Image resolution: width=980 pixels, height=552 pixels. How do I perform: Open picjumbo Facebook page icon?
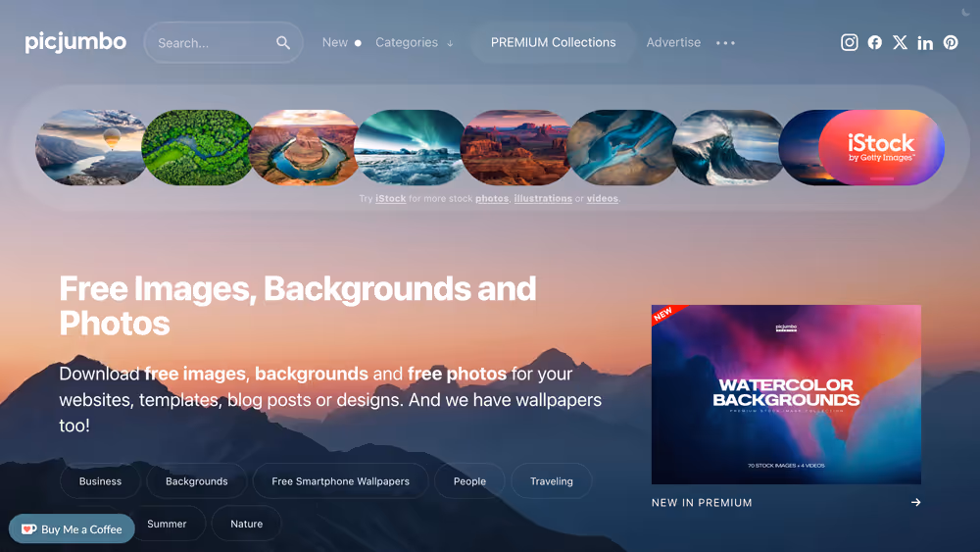coord(874,42)
